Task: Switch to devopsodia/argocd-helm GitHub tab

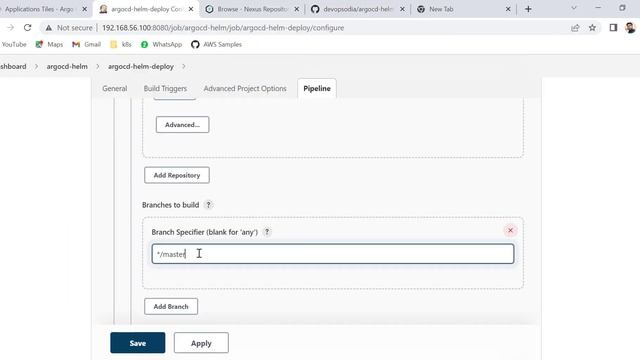Action: pyautogui.click(x=358, y=9)
